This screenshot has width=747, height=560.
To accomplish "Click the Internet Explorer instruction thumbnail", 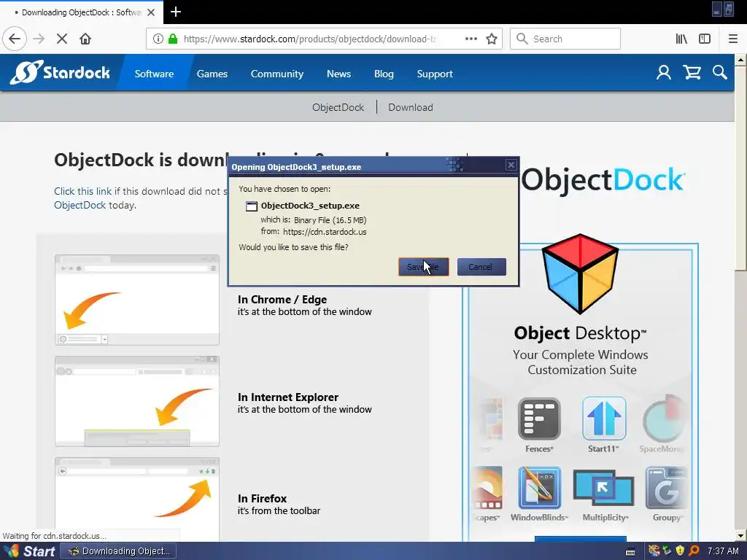I will pos(137,402).
